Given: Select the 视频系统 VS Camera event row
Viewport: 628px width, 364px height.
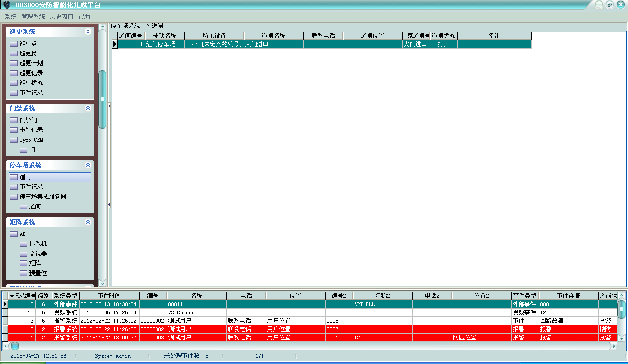Looking at the screenshot, I should [x=196, y=312].
